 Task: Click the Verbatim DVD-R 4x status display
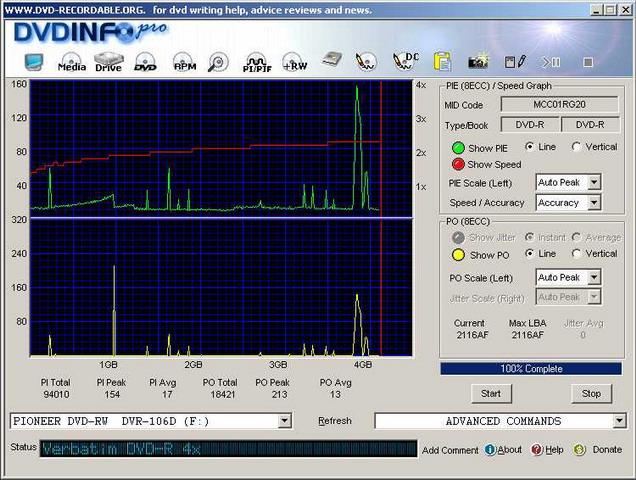(228, 449)
